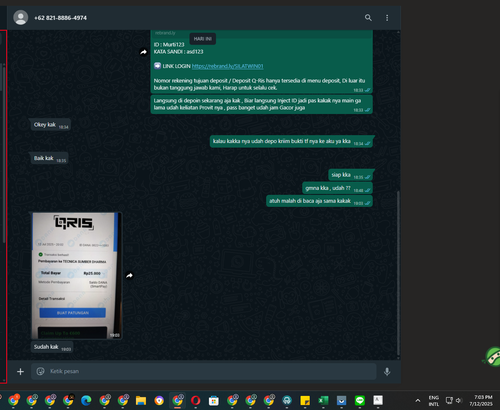Open LINE app from taskbar
The image size is (500, 410).
pos(360,400)
